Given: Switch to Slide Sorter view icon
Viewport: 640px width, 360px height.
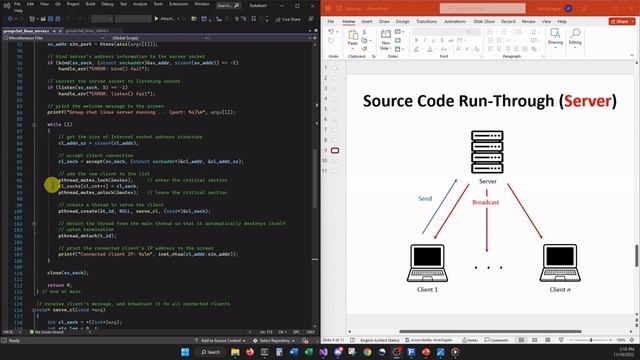Looking at the screenshot, I should (534, 340).
